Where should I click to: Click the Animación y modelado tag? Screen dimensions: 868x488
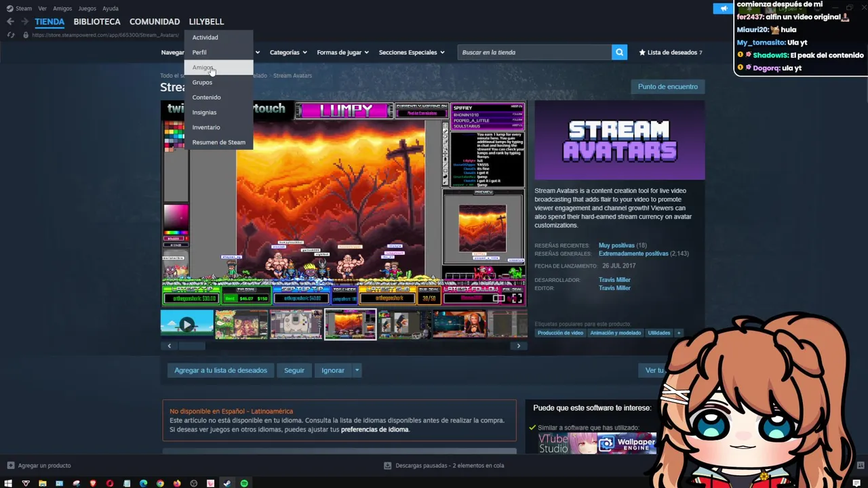tap(616, 333)
